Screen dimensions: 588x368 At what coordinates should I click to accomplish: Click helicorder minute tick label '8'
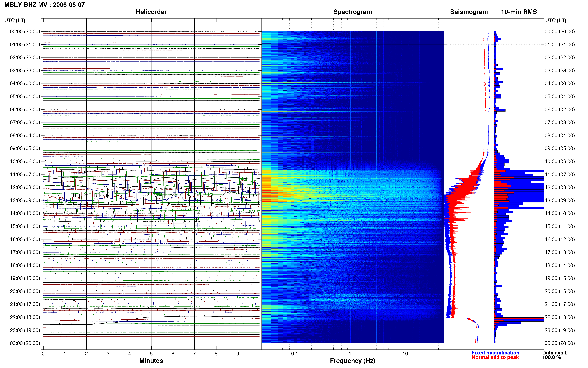[216, 354]
